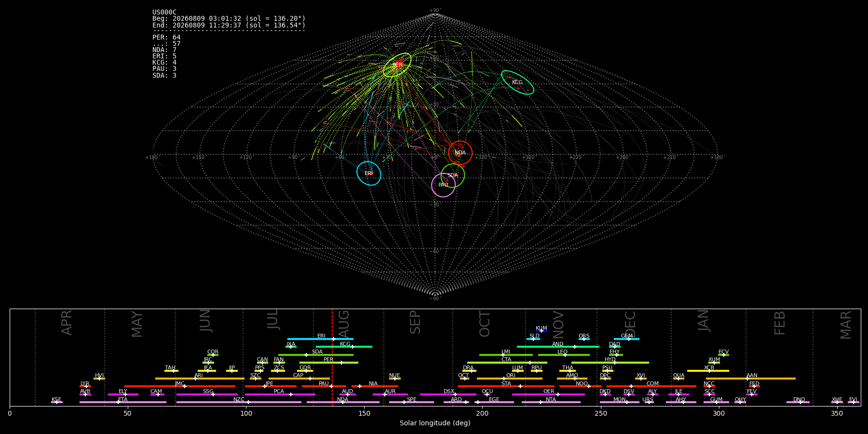
Task: Click the AUG month label
Action: (344, 323)
